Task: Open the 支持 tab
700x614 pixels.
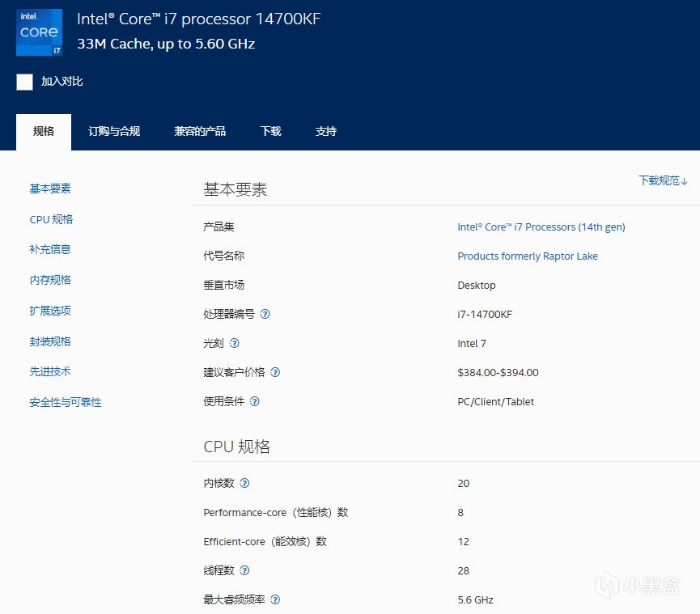Action: tap(325, 132)
